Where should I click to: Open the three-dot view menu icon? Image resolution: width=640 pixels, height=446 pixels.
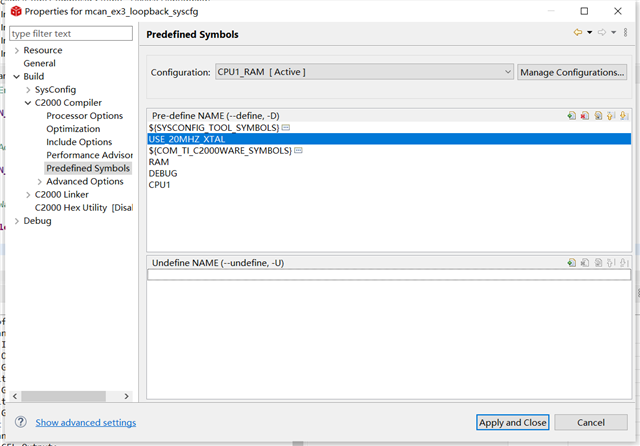[626, 33]
